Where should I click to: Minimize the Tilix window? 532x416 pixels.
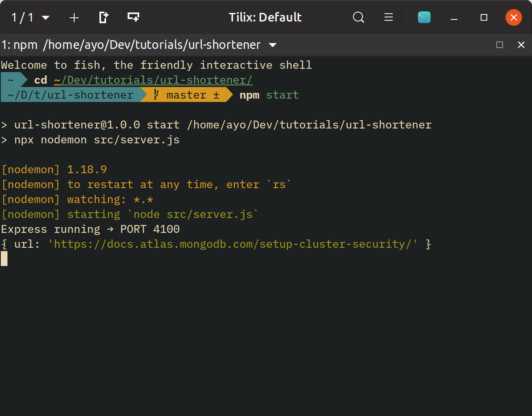pos(454,17)
